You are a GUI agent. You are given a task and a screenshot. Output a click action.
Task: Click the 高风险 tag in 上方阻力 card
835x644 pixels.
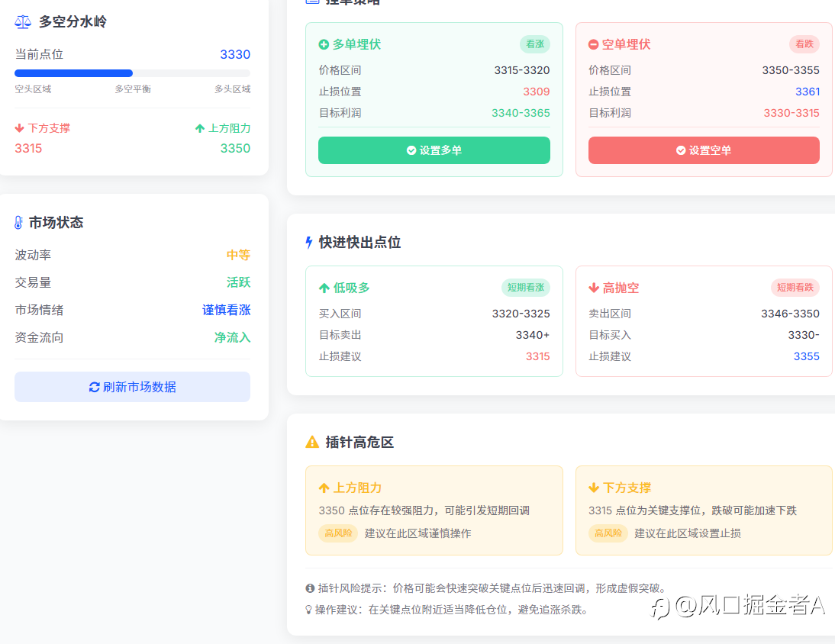tap(338, 533)
